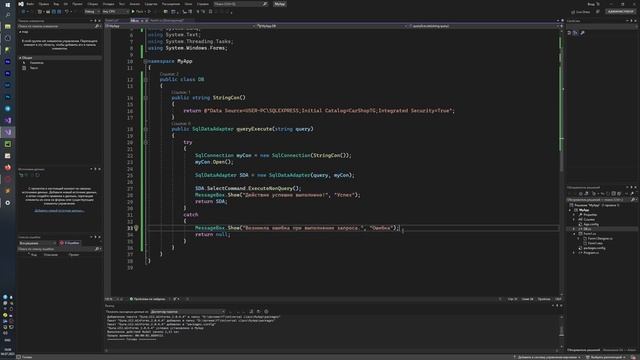Click the add data source icon in data sources toolbar
This screenshot has width=640, height=360.
[21, 175]
